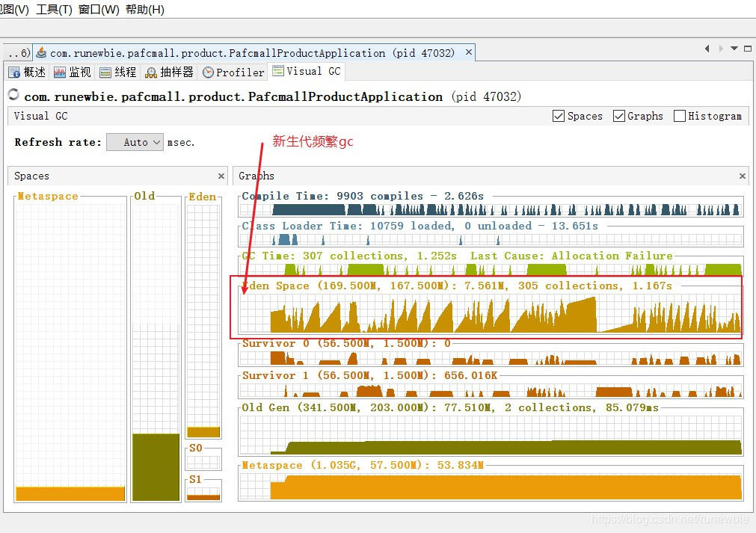Switch to the 概述 tab
Viewport: 756px width, 533px height.
(27, 73)
